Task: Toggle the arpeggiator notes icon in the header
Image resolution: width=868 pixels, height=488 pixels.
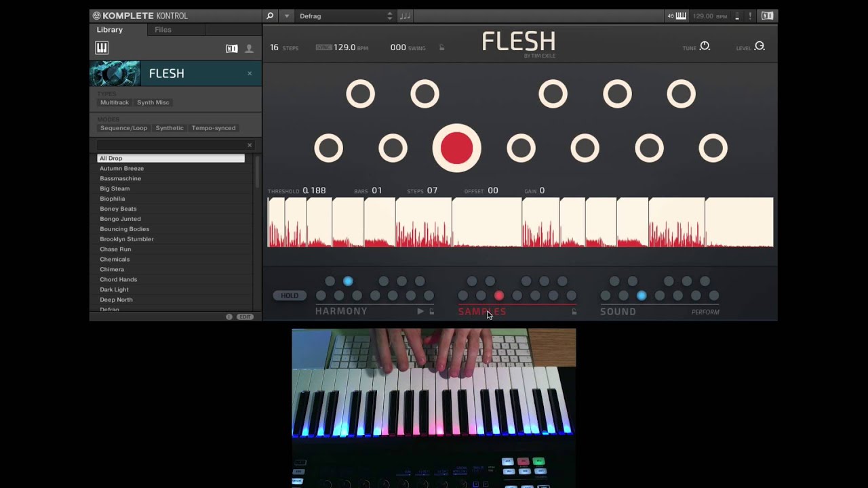Action: tap(405, 16)
